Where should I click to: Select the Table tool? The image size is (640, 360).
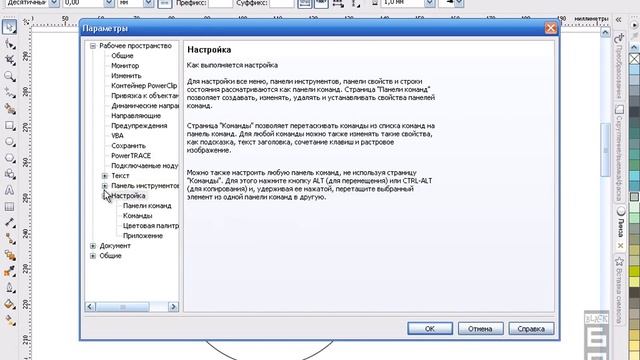point(9,207)
